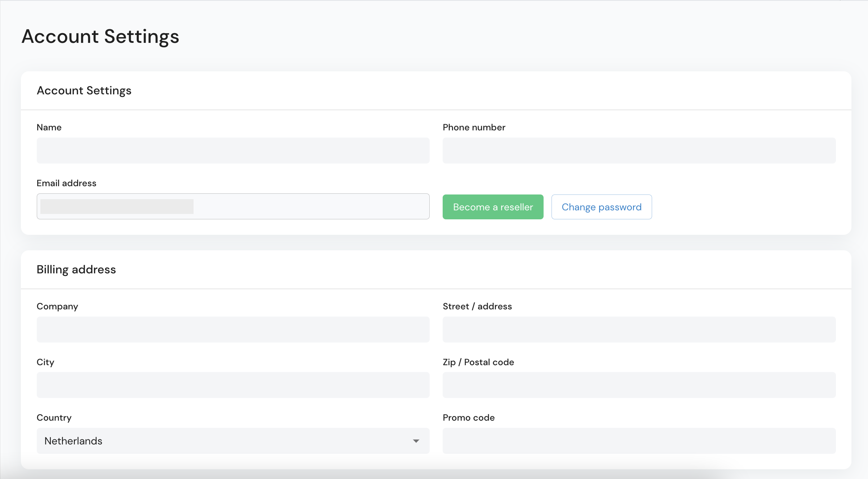Click the Email address input field

(x=233, y=206)
